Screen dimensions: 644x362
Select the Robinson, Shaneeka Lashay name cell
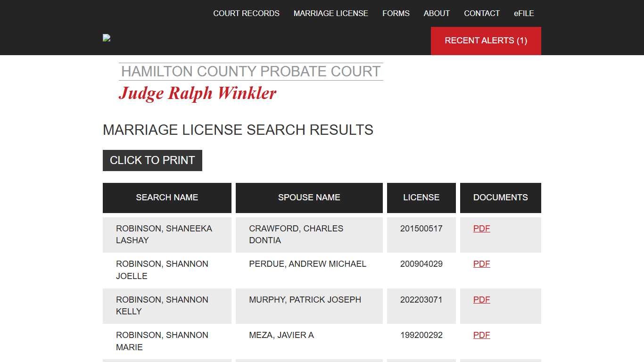tap(164, 234)
